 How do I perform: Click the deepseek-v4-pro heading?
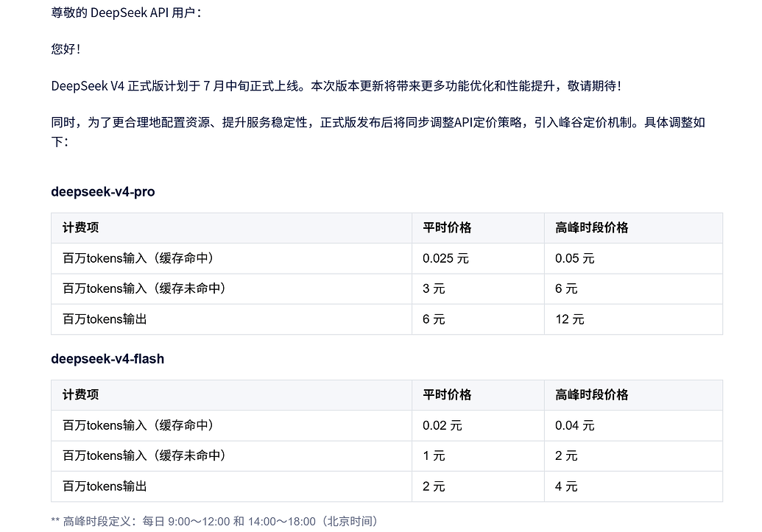click(103, 192)
